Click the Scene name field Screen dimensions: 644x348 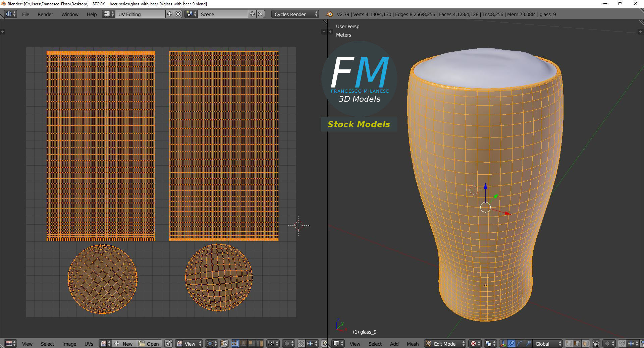tap(223, 14)
